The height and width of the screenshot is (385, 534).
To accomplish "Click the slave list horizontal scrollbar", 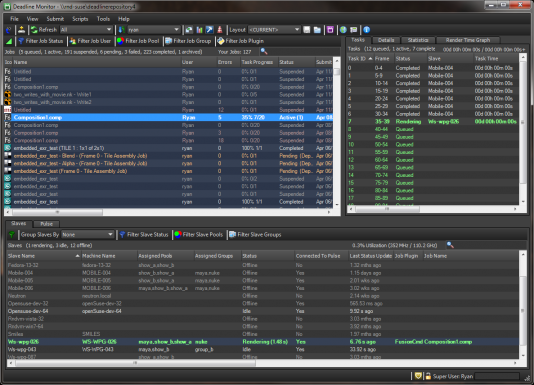I will coord(136,363).
